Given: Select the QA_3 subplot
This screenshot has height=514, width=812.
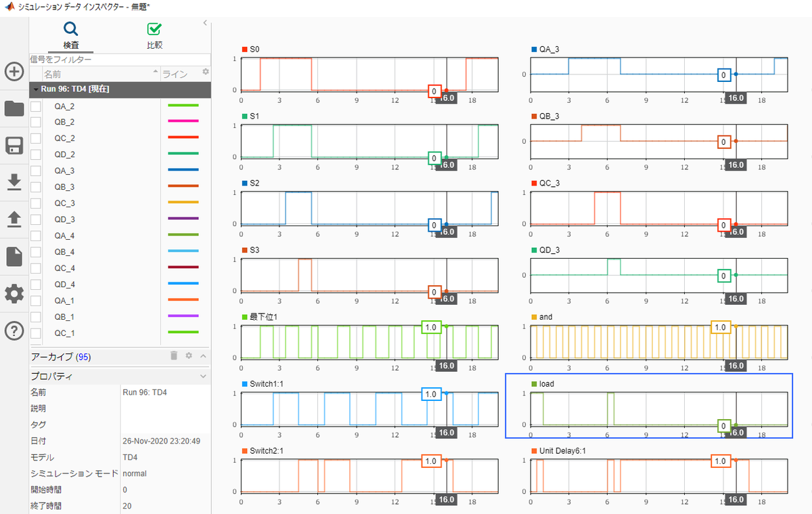Looking at the screenshot, I should tap(659, 74).
